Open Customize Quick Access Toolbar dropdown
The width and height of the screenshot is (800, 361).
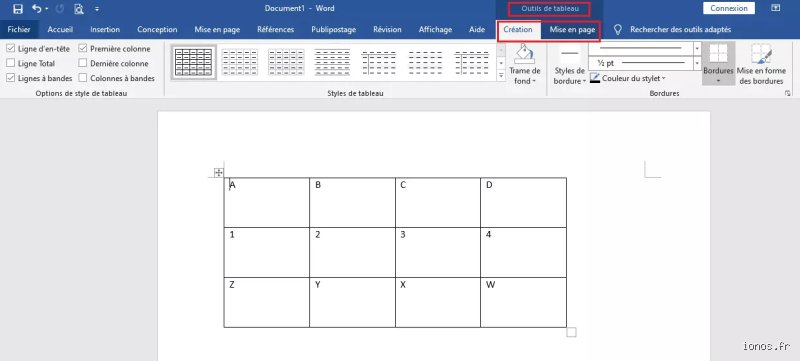97,9
